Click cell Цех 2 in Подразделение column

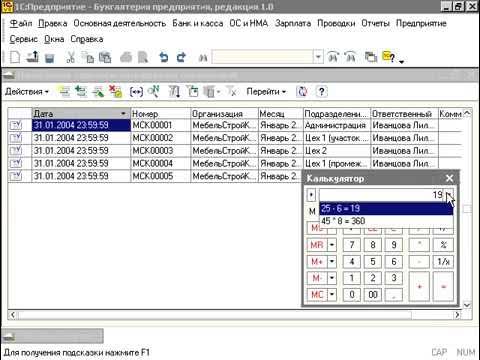tap(337, 151)
